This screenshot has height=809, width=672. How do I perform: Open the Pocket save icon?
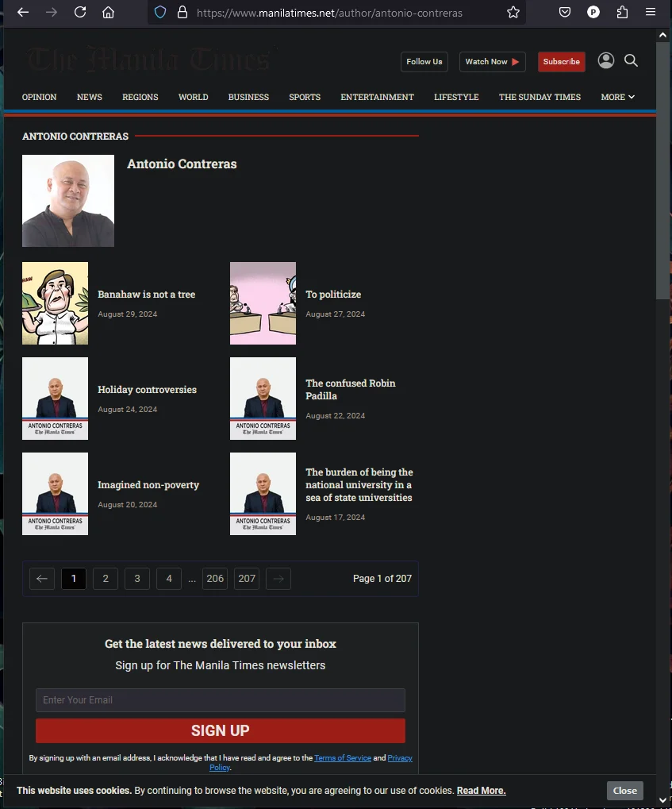point(565,12)
